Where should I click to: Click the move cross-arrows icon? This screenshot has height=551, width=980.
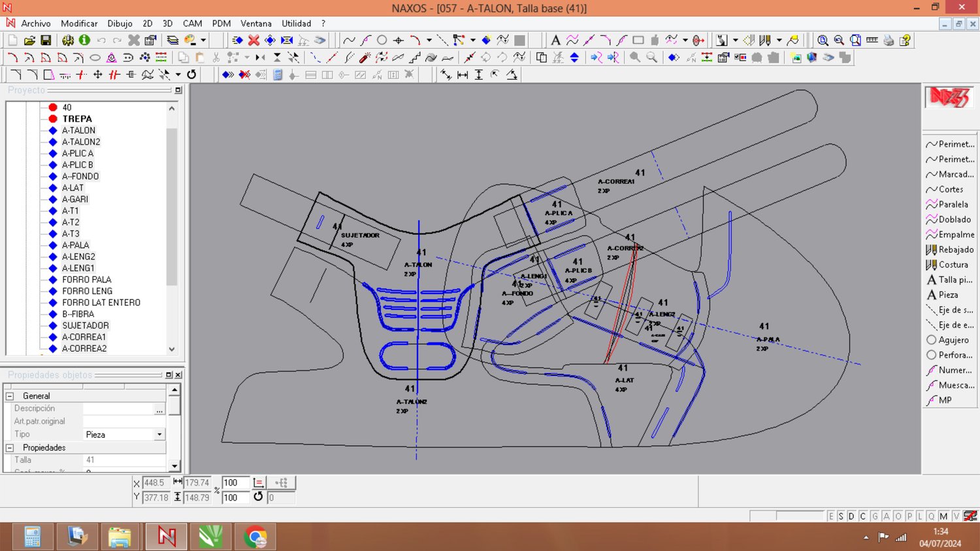coord(98,75)
